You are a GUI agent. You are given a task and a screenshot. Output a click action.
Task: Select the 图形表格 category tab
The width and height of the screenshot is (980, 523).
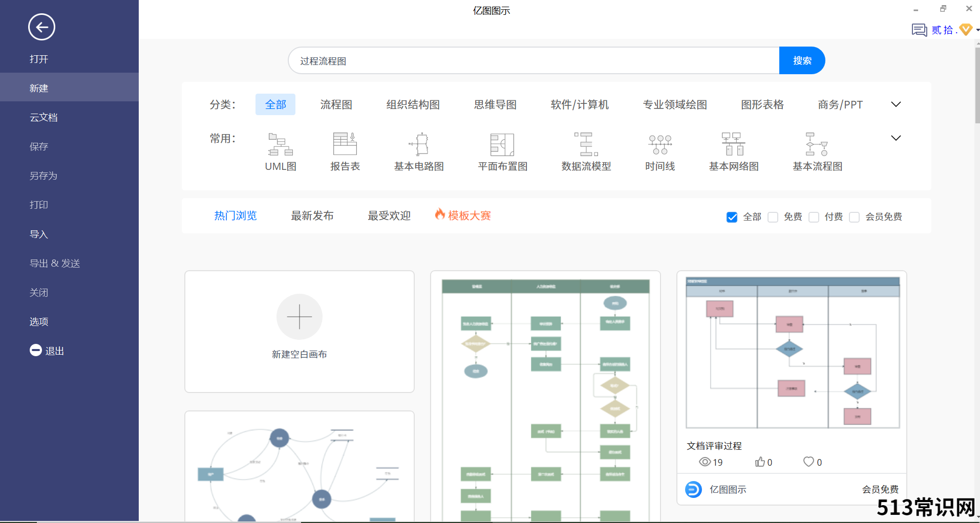(762, 104)
